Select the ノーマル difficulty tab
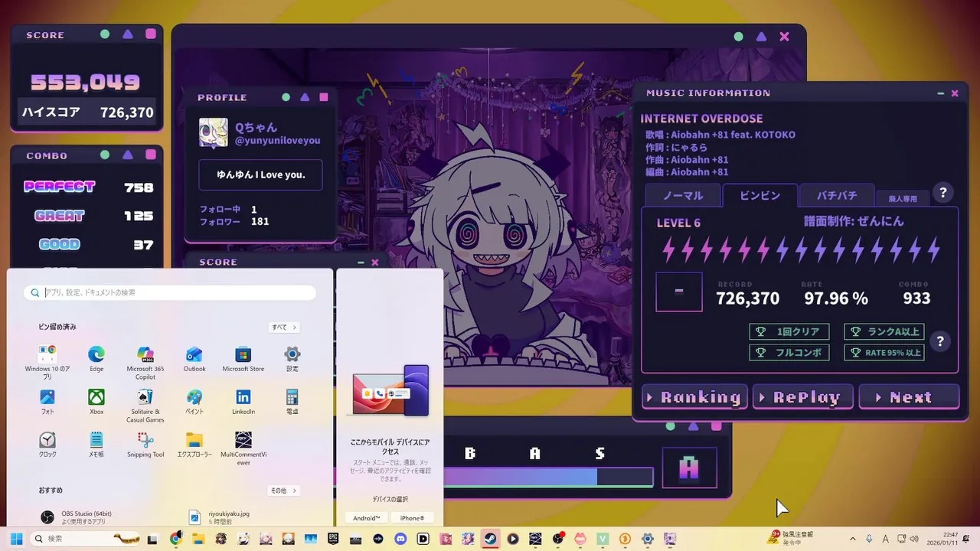Screen dimensions: 980x551 [x=683, y=195]
